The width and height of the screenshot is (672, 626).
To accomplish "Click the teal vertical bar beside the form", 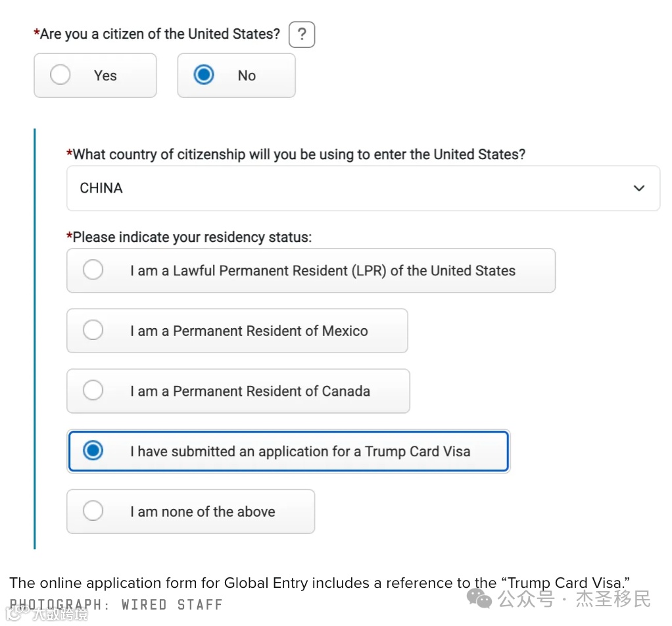I will [34, 339].
